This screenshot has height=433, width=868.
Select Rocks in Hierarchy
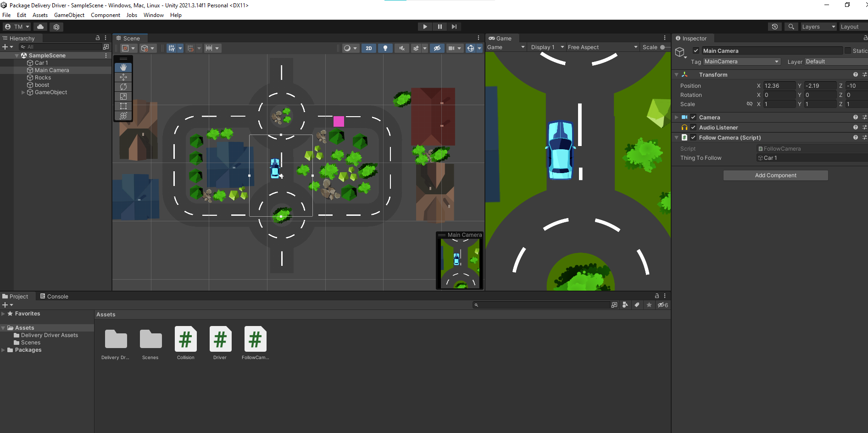(43, 78)
